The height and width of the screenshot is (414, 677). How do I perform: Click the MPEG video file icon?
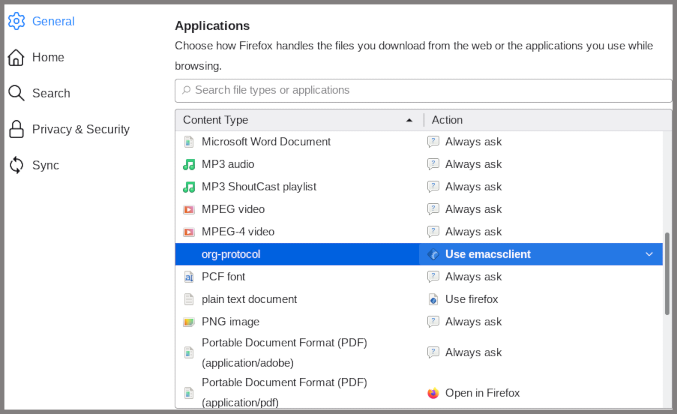189,209
